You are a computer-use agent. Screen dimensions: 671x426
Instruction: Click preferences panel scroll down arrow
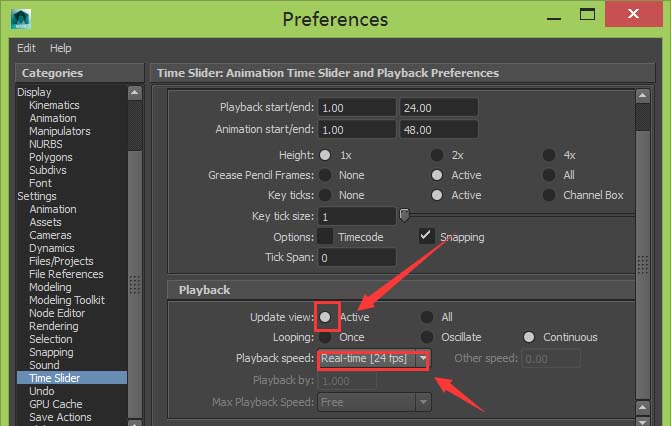(x=643, y=420)
